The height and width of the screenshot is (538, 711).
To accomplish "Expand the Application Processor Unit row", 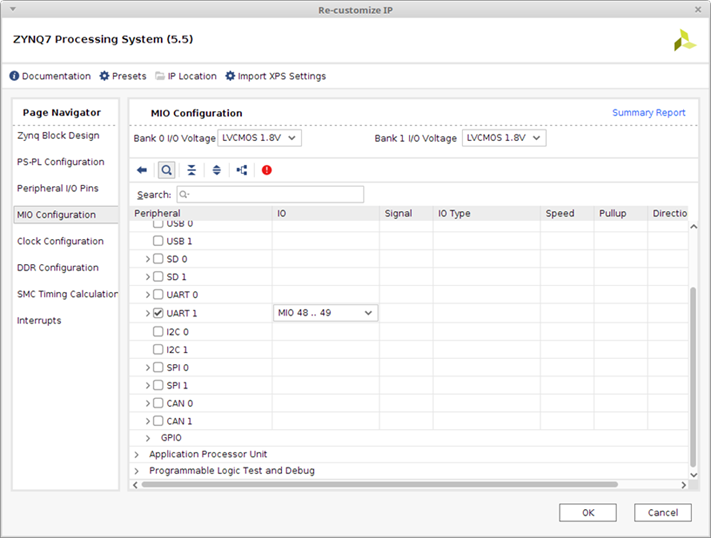I will click(137, 454).
